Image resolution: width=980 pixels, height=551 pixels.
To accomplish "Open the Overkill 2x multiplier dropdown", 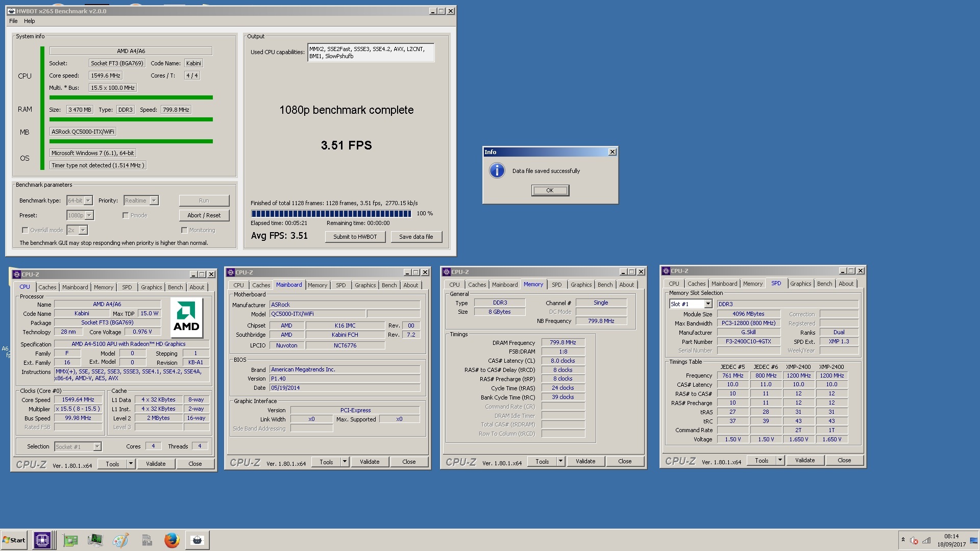I will 83,230.
